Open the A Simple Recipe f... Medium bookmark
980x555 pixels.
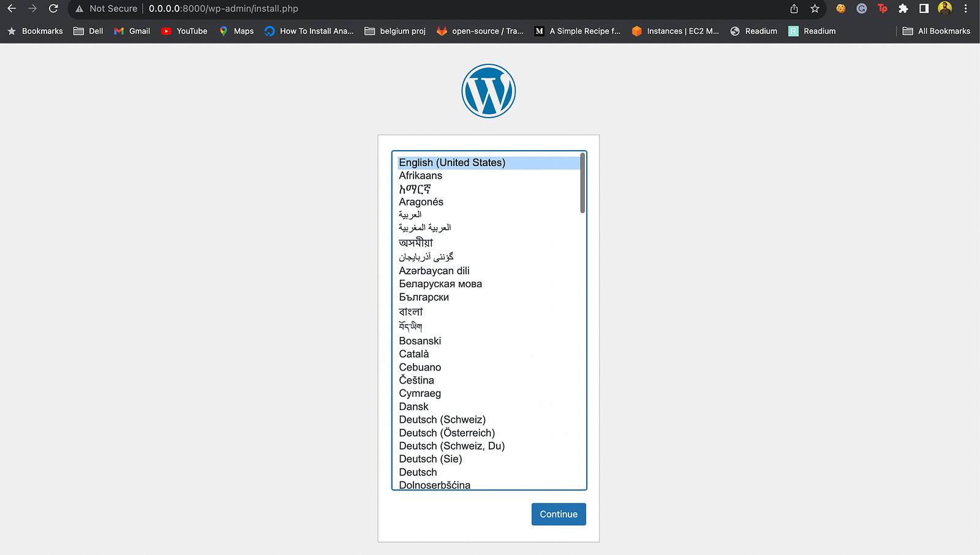(x=578, y=31)
